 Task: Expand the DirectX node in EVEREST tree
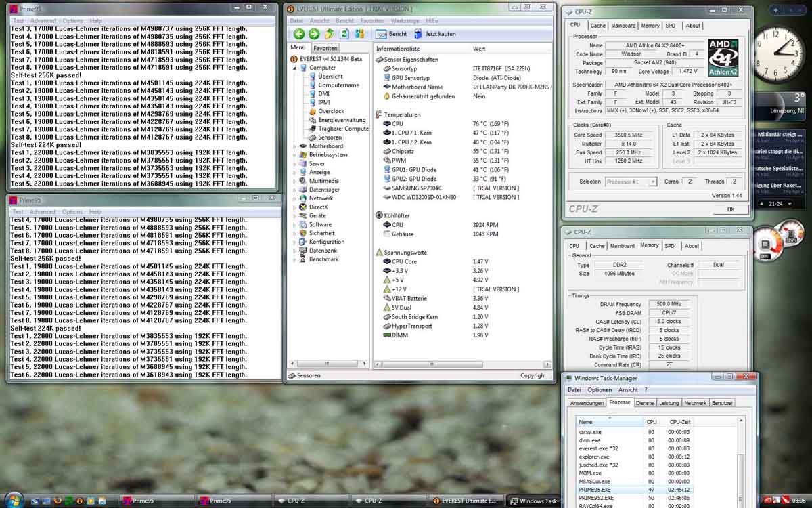click(x=295, y=207)
